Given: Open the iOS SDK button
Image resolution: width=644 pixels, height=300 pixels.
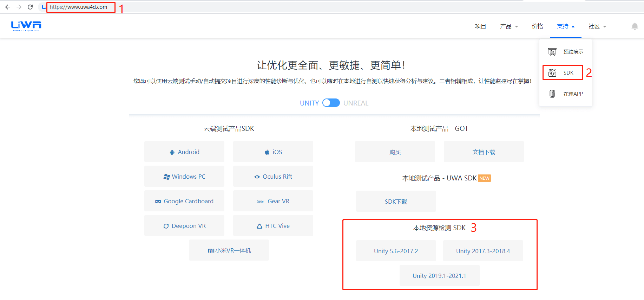Looking at the screenshot, I should [x=273, y=152].
